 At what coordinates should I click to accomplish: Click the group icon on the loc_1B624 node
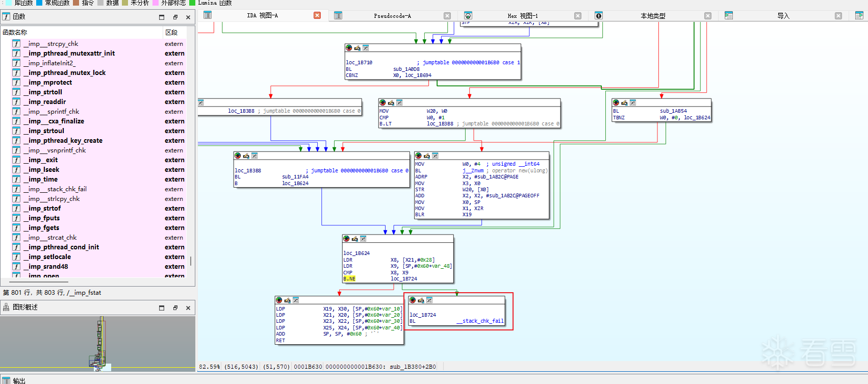(x=363, y=239)
